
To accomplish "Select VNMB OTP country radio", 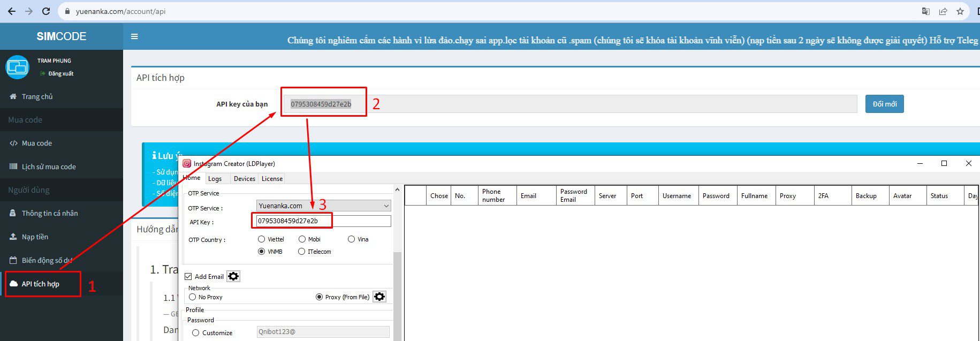I will point(261,252).
